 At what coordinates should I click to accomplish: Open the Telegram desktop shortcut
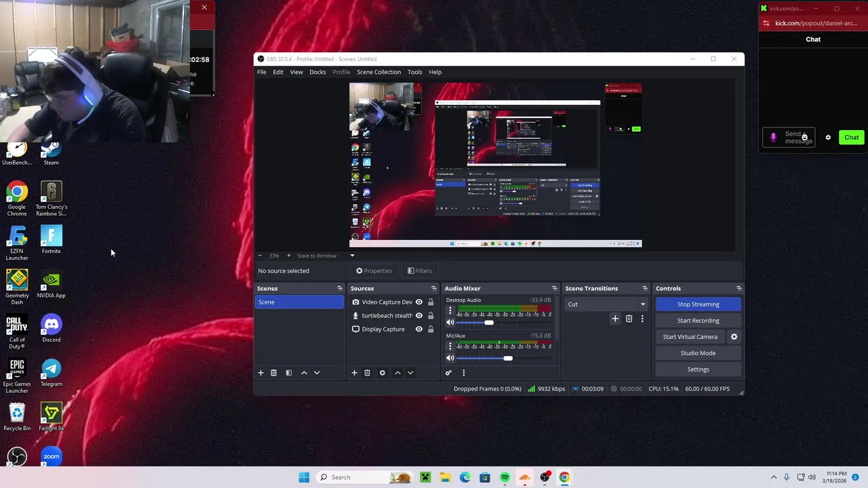[x=51, y=373]
